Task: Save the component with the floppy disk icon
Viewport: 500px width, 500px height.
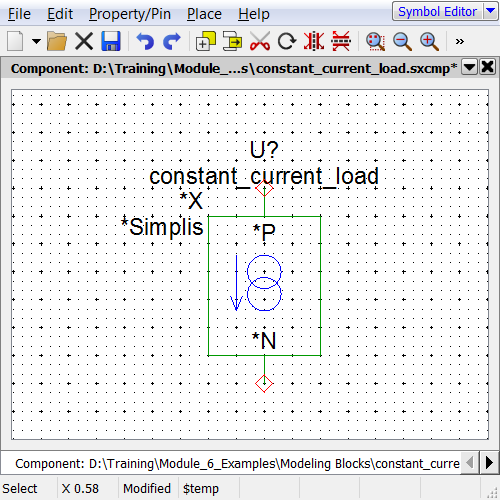Action: coord(111,41)
